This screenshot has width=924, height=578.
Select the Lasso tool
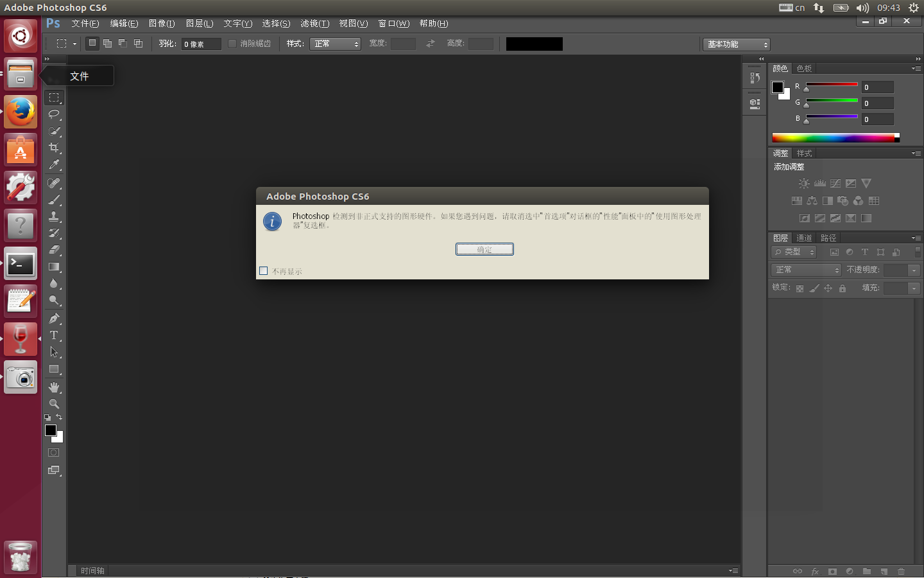tap(54, 114)
